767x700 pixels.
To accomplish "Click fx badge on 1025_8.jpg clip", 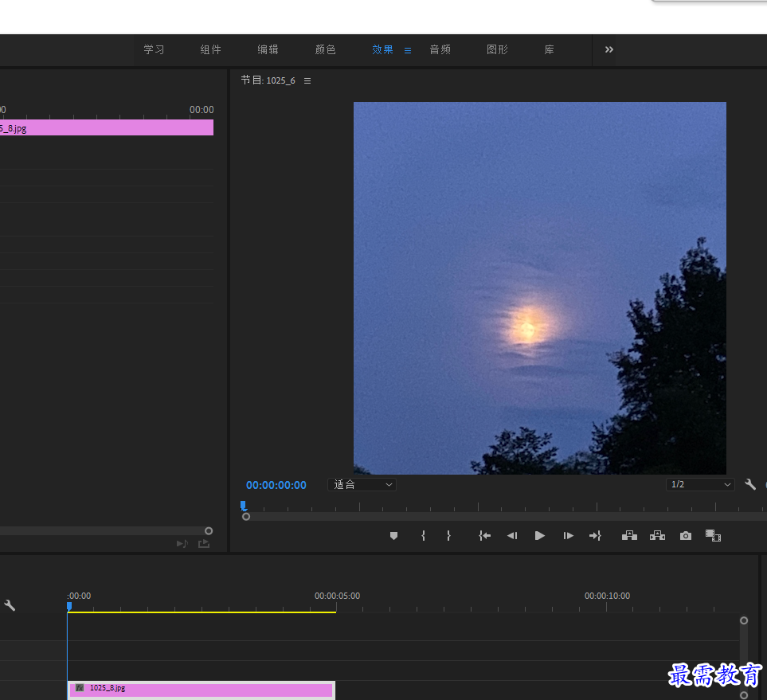I will 80,688.
